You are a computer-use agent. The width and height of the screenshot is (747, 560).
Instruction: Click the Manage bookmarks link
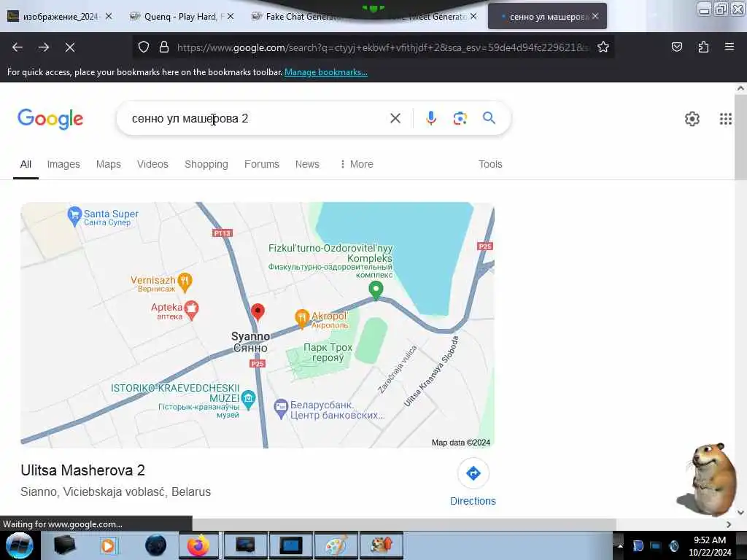[326, 72]
